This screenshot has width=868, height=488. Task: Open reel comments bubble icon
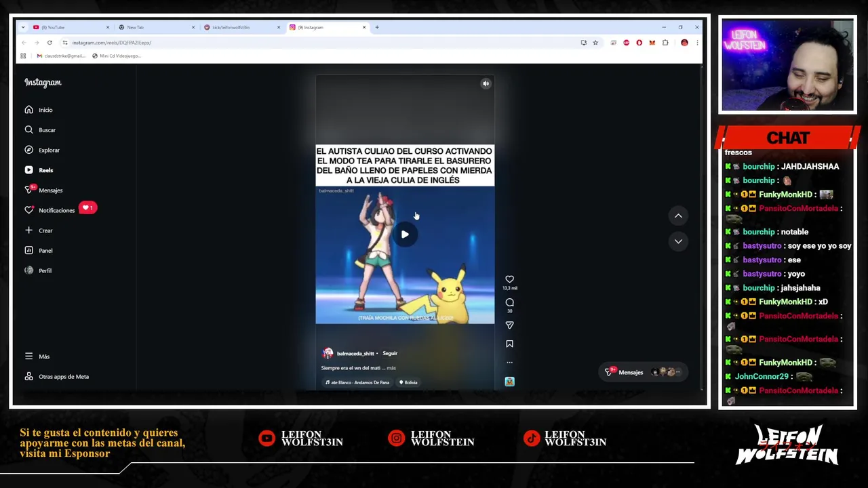[509, 302]
